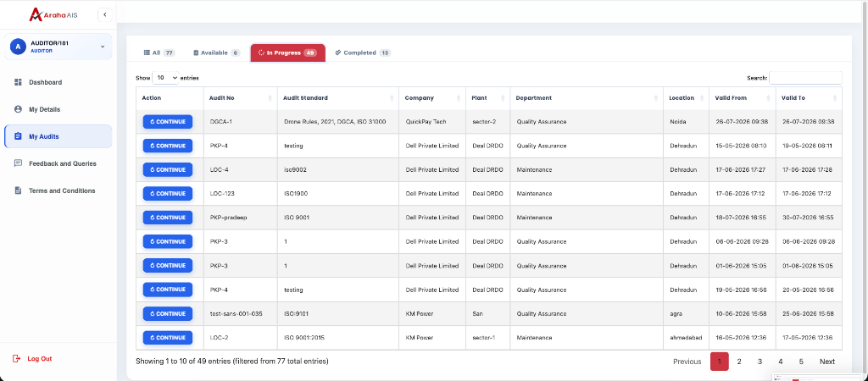Expand the AUDITOR/101 profile dropdown
Image resolution: width=868 pixels, height=381 pixels.
[x=103, y=47]
